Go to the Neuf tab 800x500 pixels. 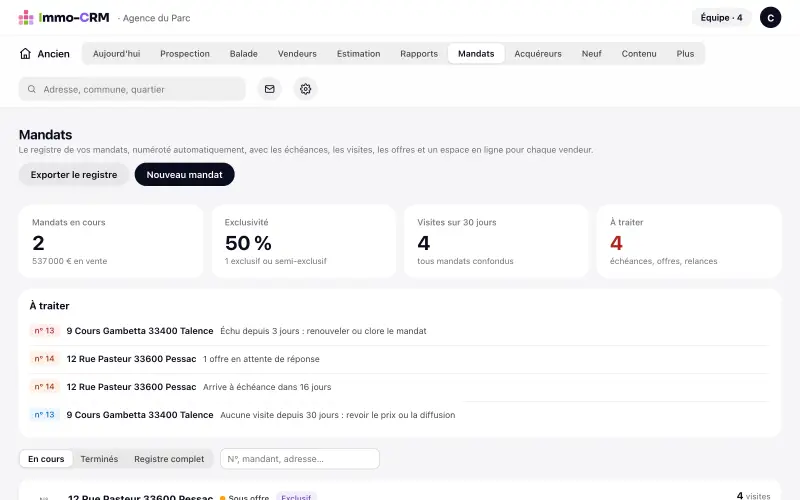pyautogui.click(x=591, y=54)
